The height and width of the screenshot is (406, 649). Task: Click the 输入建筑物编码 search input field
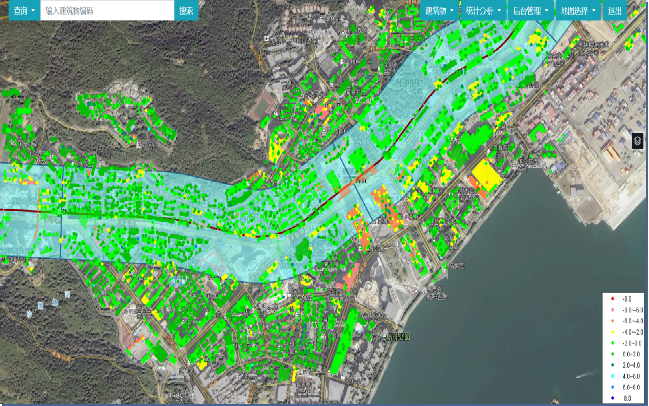pyautogui.click(x=107, y=10)
